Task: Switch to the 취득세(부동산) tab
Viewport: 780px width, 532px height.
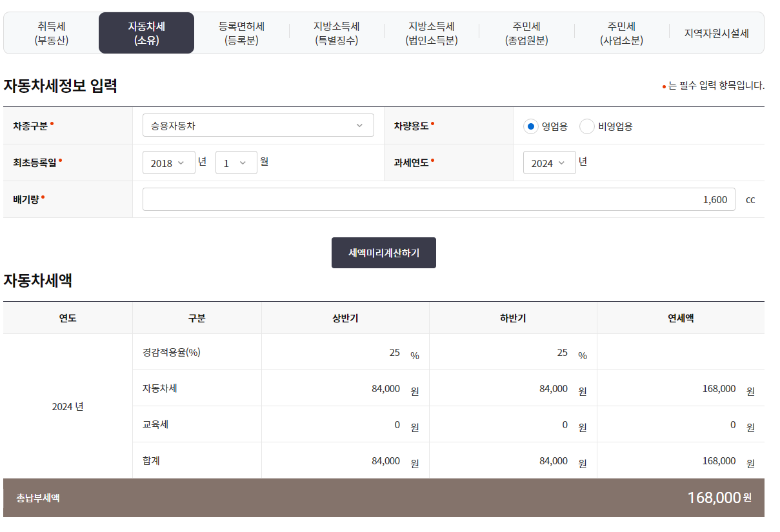Action: 51,33
